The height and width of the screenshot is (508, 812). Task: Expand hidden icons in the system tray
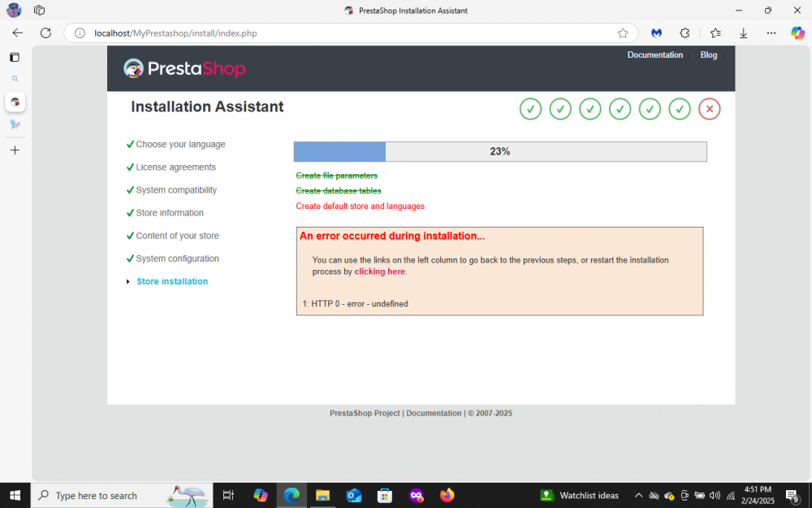click(639, 495)
